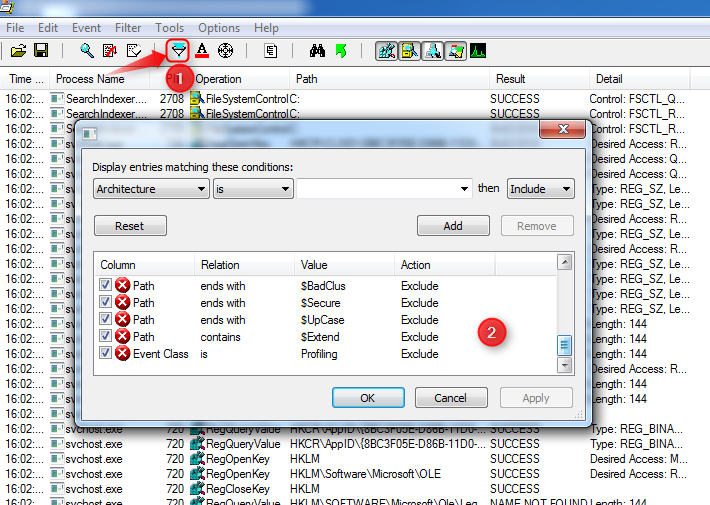710x505 pixels.
Task: Expand the filter value combo box arrow
Action: coord(464,189)
